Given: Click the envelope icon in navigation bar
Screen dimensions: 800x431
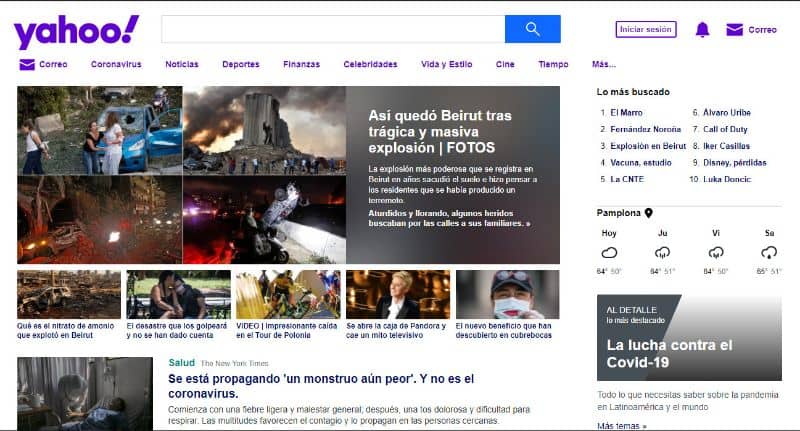Looking at the screenshot, I should pos(27,64).
